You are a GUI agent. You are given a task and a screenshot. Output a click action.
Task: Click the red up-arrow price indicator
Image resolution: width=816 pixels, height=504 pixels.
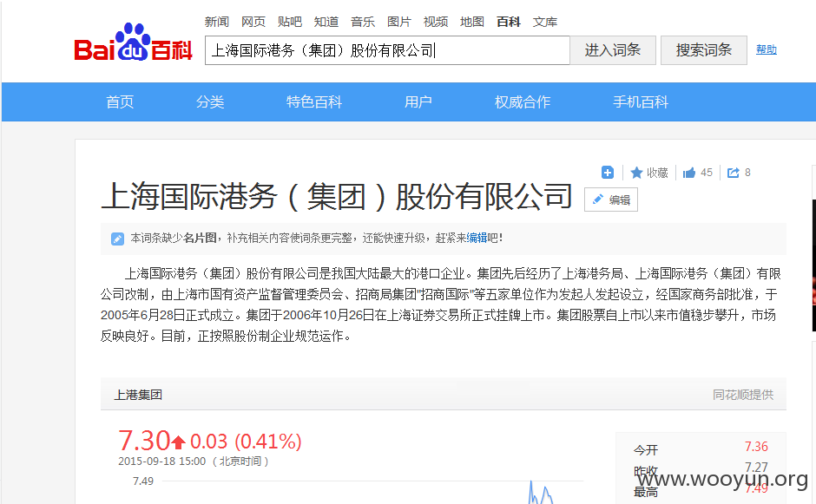pyautogui.click(x=179, y=442)
